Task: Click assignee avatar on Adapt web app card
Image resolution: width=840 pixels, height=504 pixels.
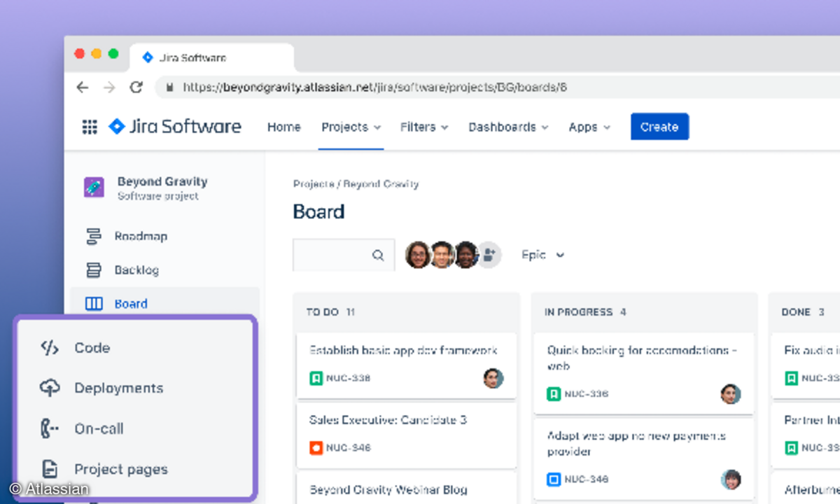Action: point(731,479)
